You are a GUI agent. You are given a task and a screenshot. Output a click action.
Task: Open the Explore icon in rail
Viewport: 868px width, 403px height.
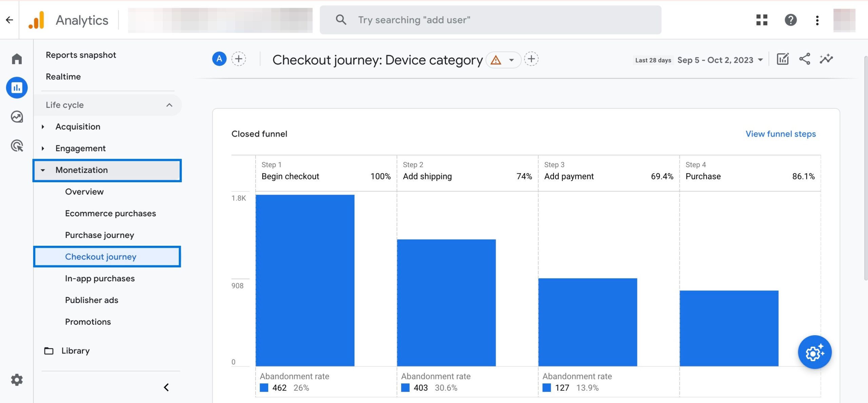tap(17, 117)
